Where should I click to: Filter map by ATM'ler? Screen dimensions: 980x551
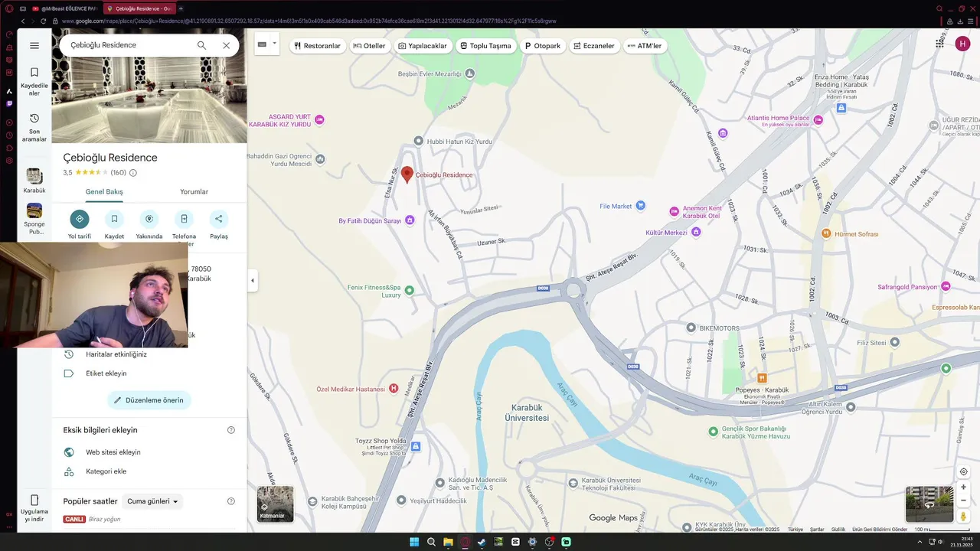(x=645, y=46)
